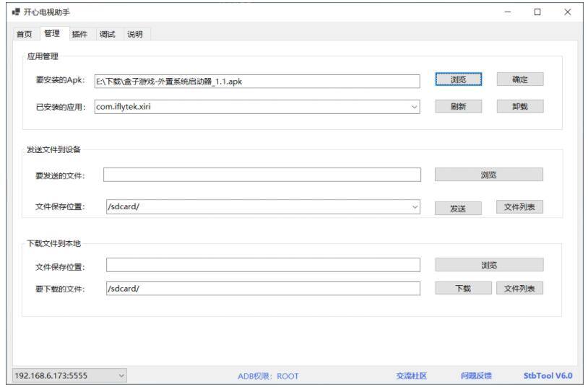Switch to the 首页 tab
Screen dimensions: 588x389
pyautogui.click(x=24, y=34)
